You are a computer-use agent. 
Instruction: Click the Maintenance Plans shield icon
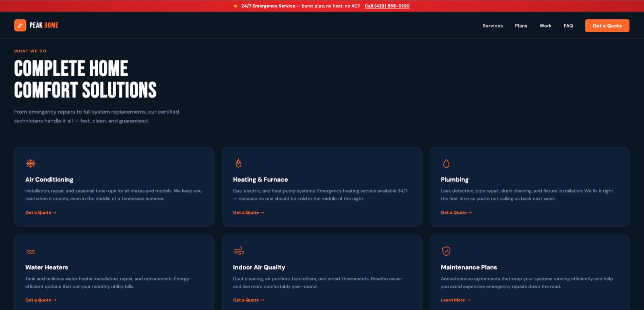pos(446,251)
